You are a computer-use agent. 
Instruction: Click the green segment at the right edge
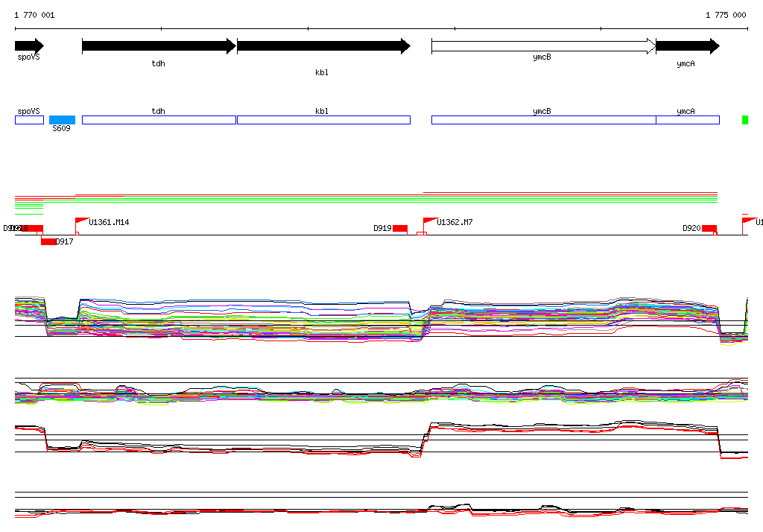pyautogui.click(x=745, y=120)
